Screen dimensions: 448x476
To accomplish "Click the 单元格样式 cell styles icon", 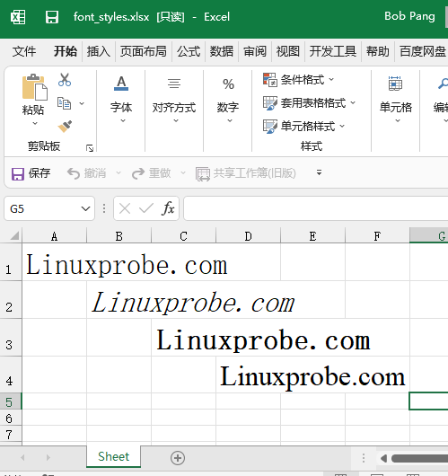I will pos(270,127).
